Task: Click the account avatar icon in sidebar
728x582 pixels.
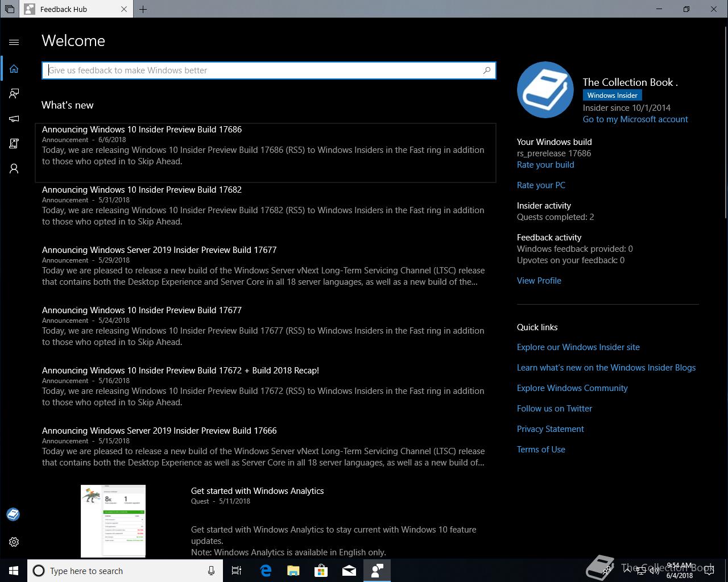Action: tap(13, 514)
